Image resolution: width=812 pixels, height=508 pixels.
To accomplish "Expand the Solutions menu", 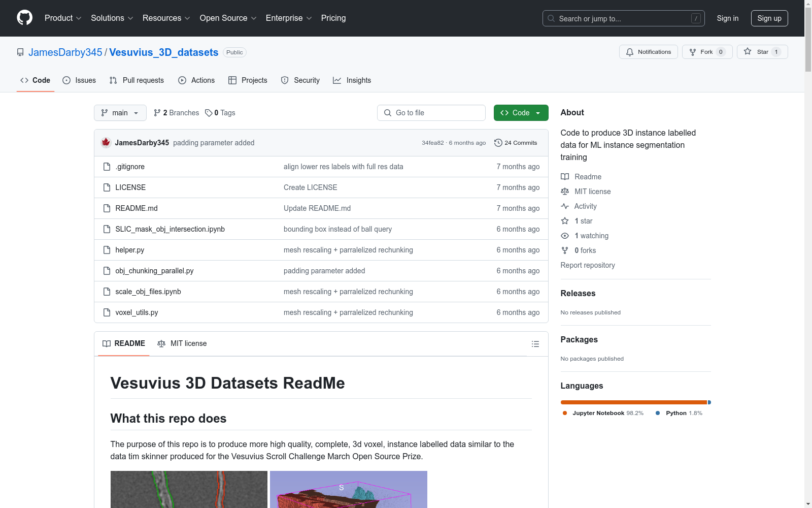I will click(x=112, y=18).
